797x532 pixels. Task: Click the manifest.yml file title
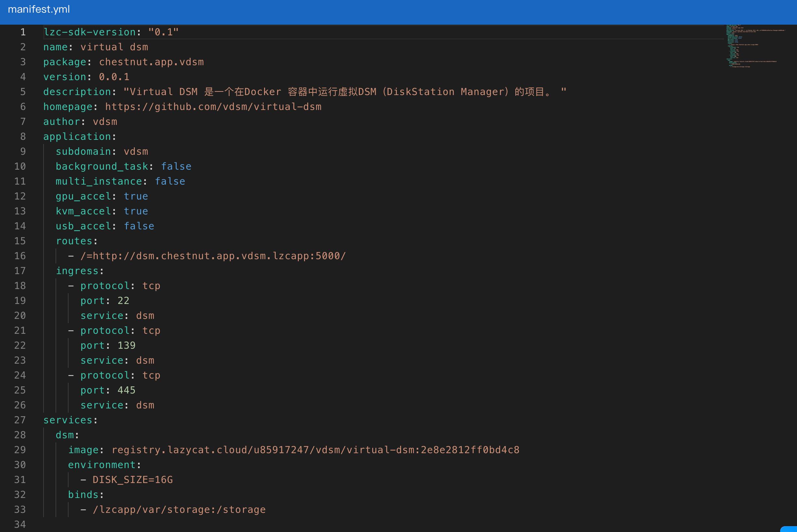[39, 9]
